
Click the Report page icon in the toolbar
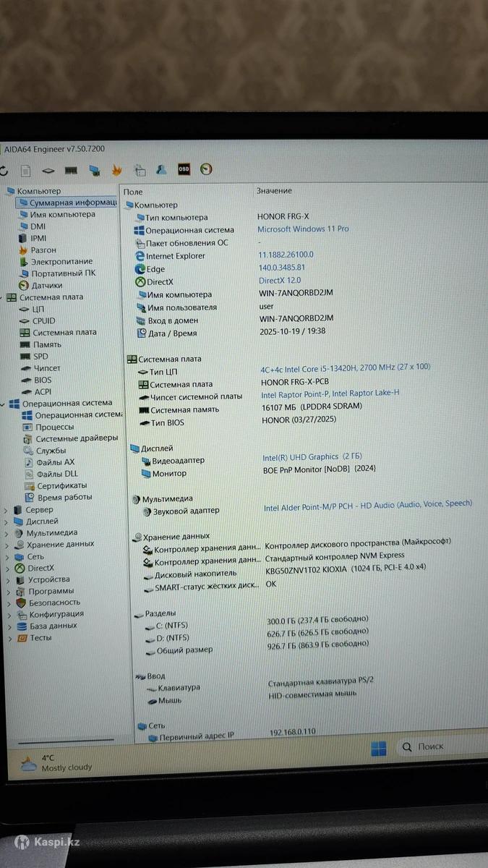tap(25, 171)
